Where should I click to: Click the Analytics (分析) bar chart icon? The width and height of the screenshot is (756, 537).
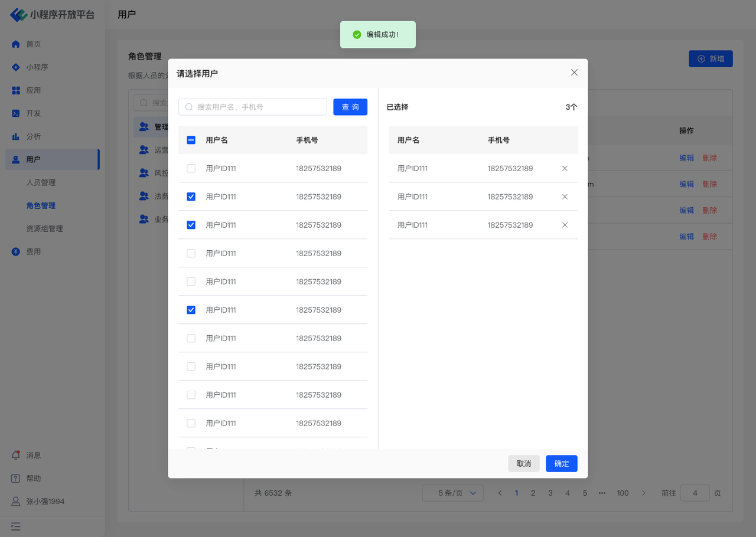pos(16,136)
